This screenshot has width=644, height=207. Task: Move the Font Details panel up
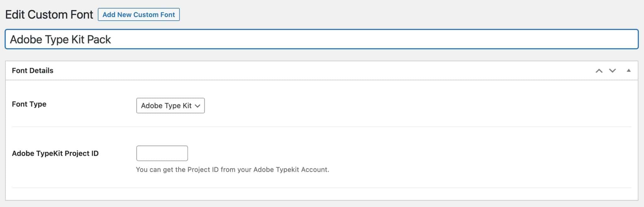pos(599,71)
